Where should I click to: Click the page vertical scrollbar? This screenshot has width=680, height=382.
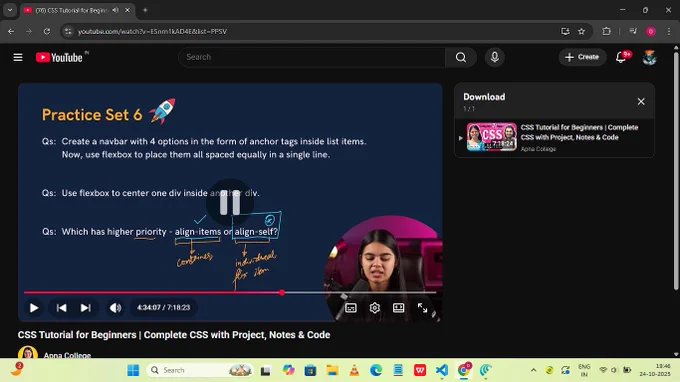[676, 171]
